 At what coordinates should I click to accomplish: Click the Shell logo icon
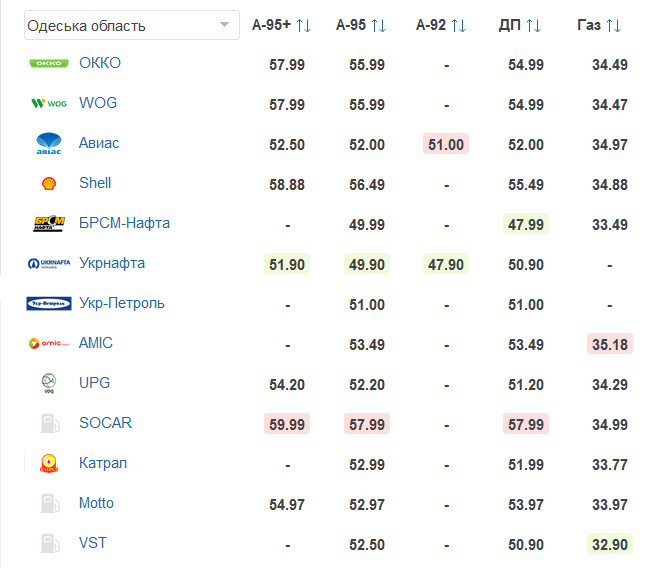49,183
